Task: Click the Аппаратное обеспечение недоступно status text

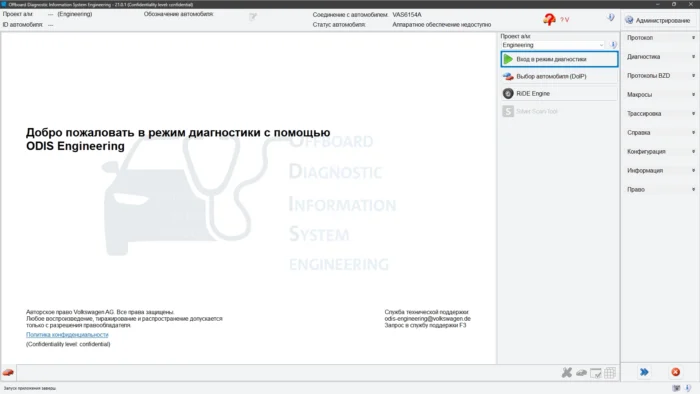Action: point(442,25)
